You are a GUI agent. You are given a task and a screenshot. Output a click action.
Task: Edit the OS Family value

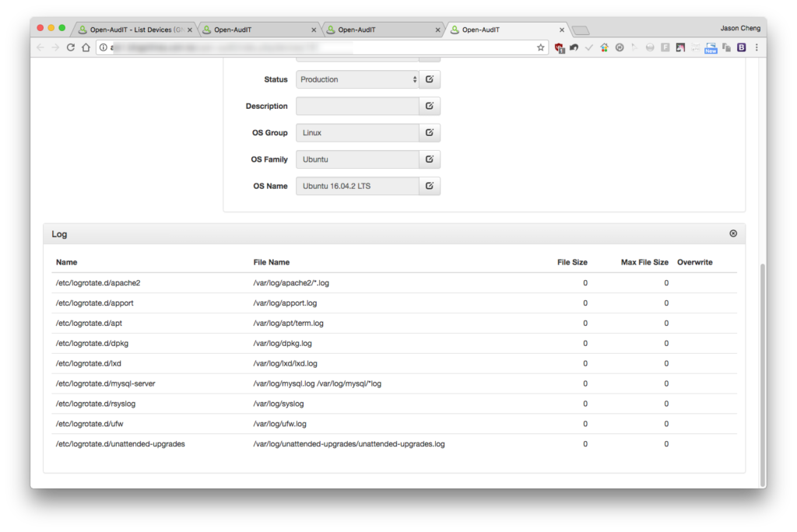(x=430, y=159)
